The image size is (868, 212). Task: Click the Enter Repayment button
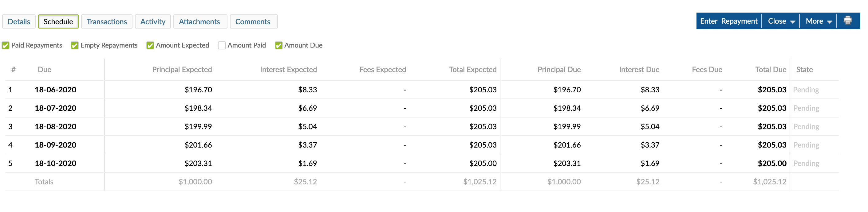(728, 21)
